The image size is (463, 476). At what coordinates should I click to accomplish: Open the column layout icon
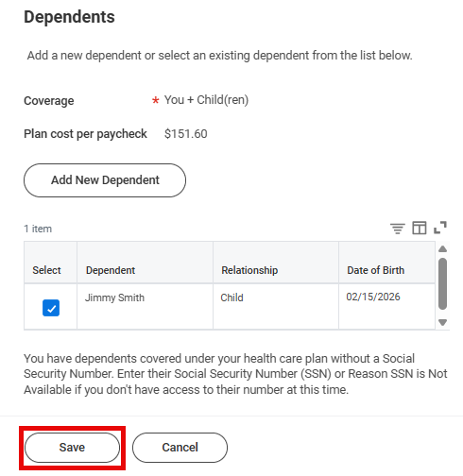pos(420,228)
